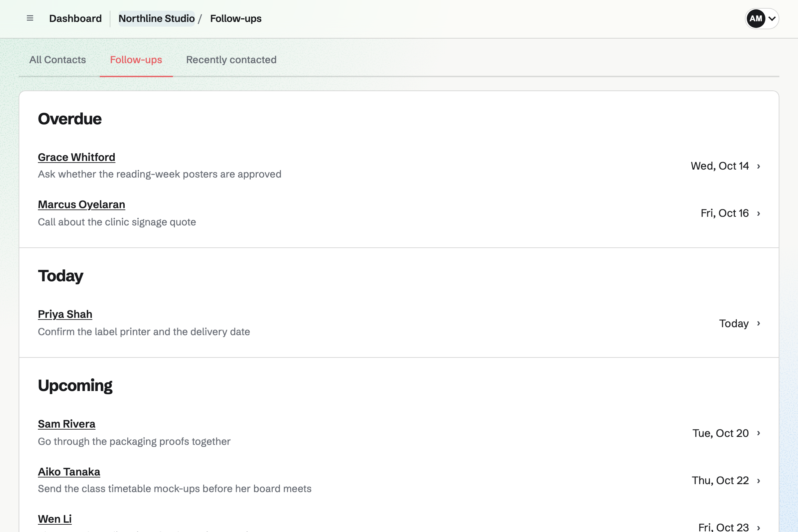Click chevron next to Wed, Oct 14
Viewport: 798px width, 532px height.
pyautogui.click(x=759, y=166)
